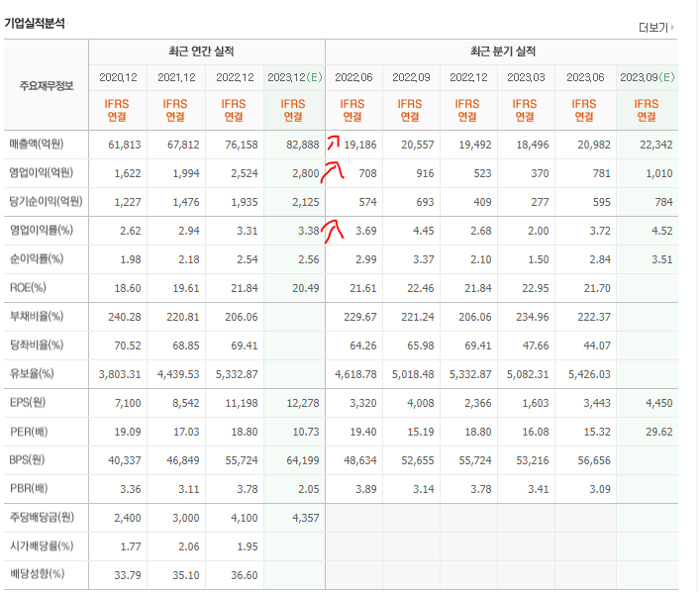The image size is (700, 592).
Task: Select the 최근 분기 실적 header
Action: pos(503,51)
